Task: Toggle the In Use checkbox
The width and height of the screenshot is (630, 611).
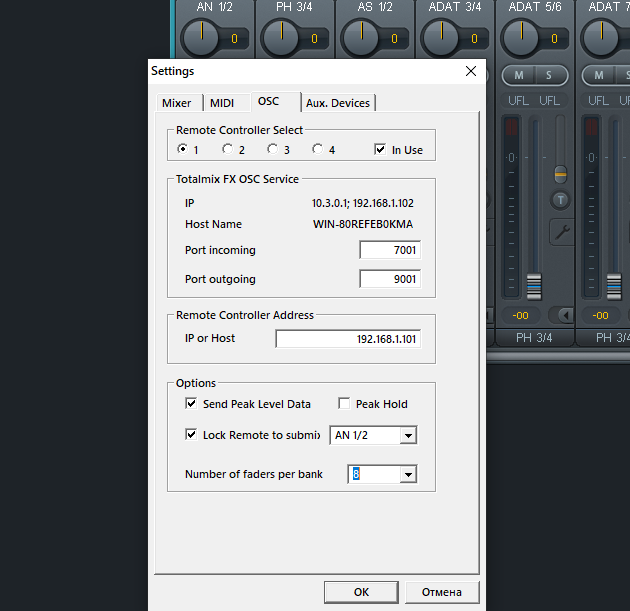Action: [380, 149]
